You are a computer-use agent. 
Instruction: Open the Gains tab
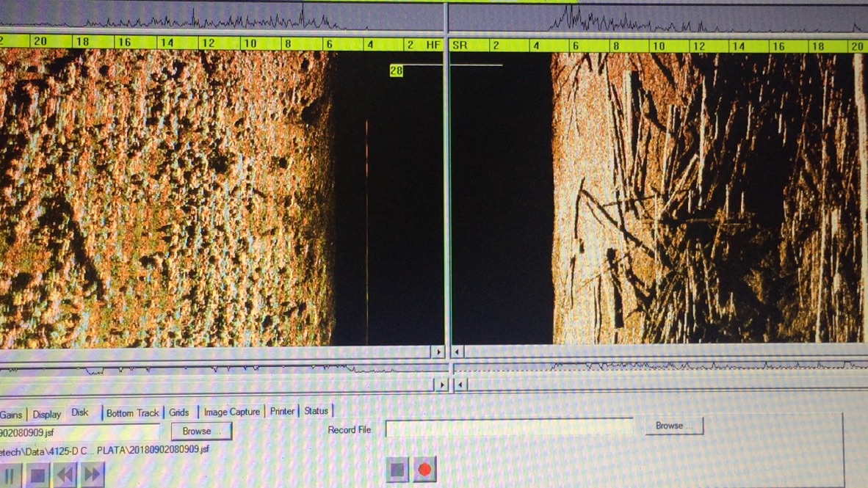11,415
